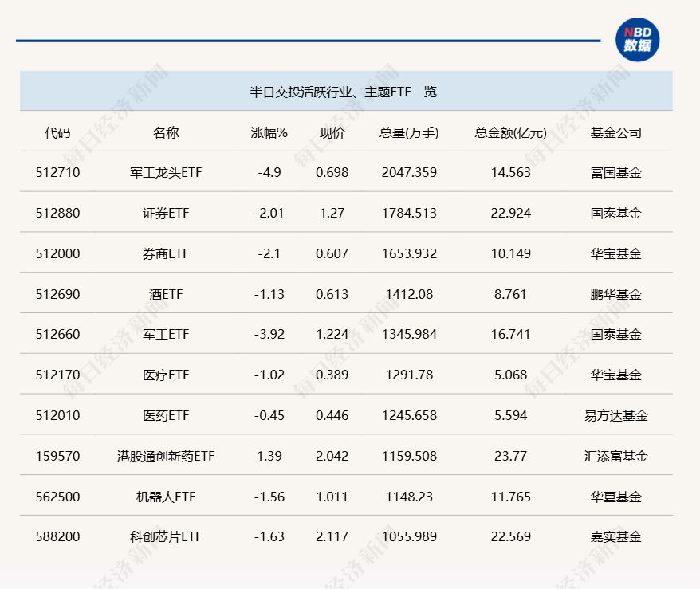This screenshot has height=589, width=700.
Task: Click 医疗ETF name cell
Action: coord(166,375)
